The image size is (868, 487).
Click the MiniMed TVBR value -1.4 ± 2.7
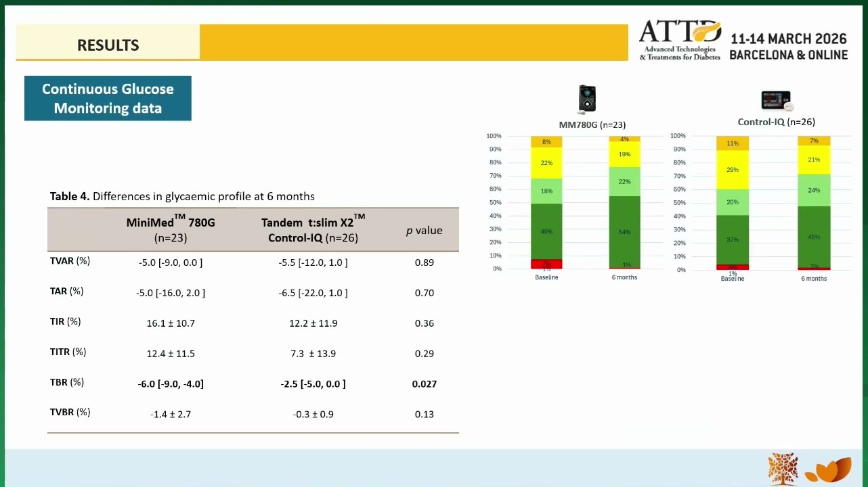click(171, 414)
